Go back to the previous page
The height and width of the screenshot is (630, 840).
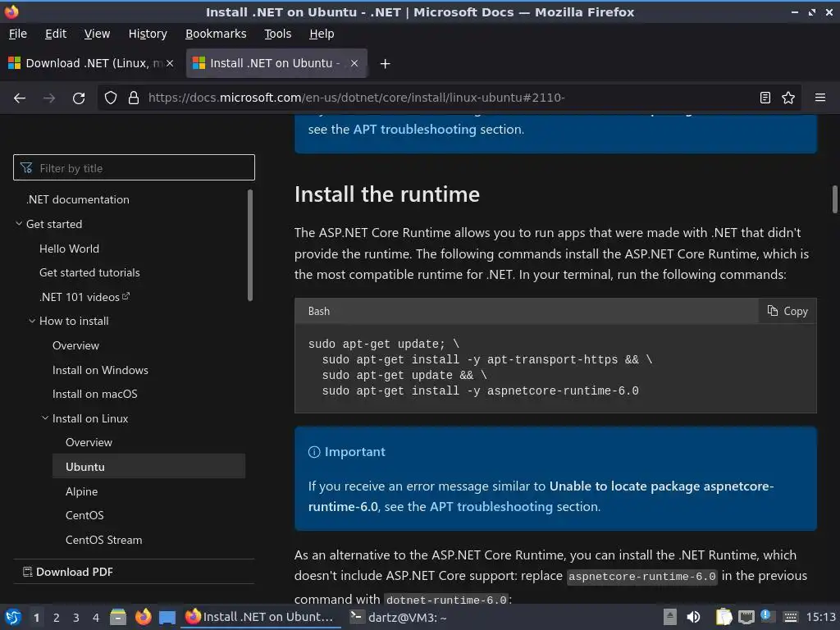click(x=20, y=98)
